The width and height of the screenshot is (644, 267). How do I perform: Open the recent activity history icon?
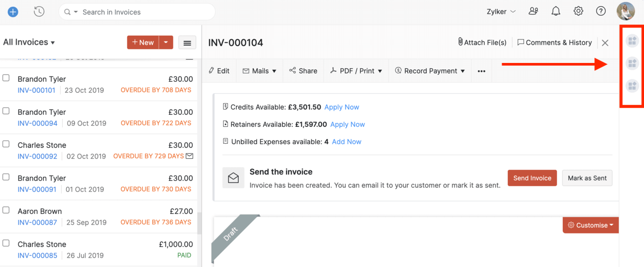tap(39, 12)
